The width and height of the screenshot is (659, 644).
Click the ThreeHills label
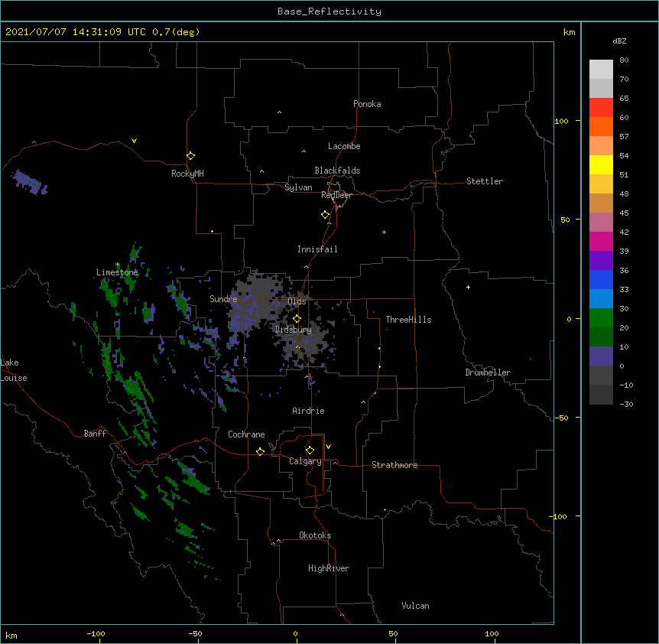(408, 320)
